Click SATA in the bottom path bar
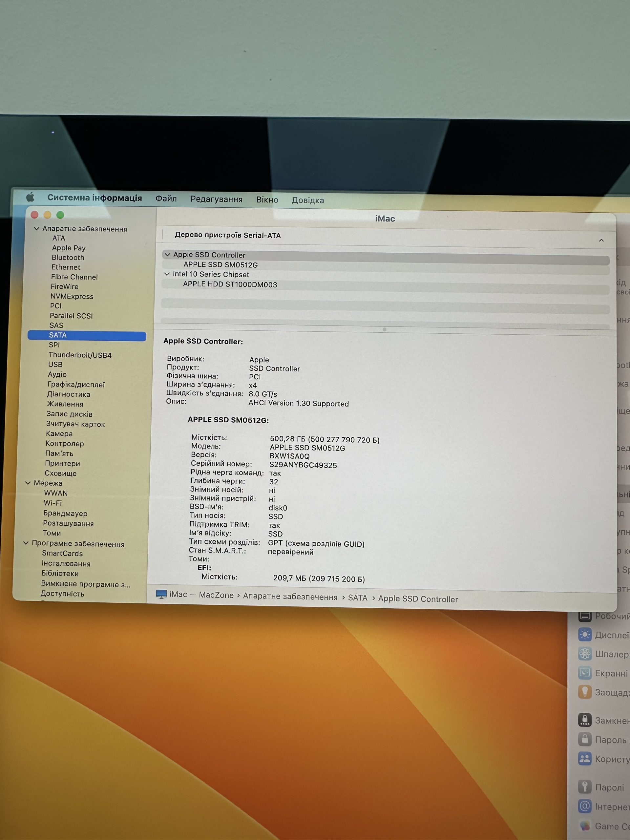 pos(357,598)
